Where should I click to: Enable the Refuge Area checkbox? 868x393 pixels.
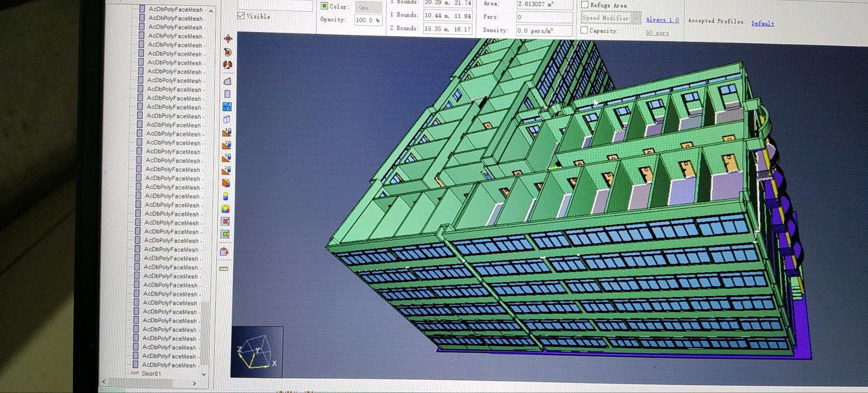click(x=585, y=5)
